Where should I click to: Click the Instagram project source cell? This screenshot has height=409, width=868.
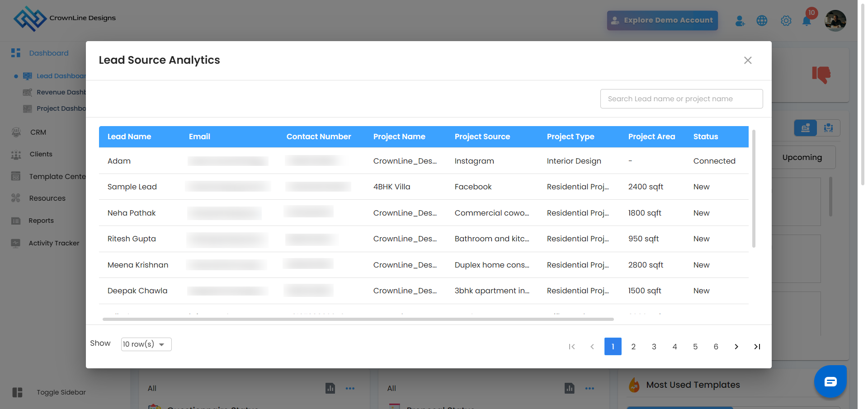(x=474, y=161)
